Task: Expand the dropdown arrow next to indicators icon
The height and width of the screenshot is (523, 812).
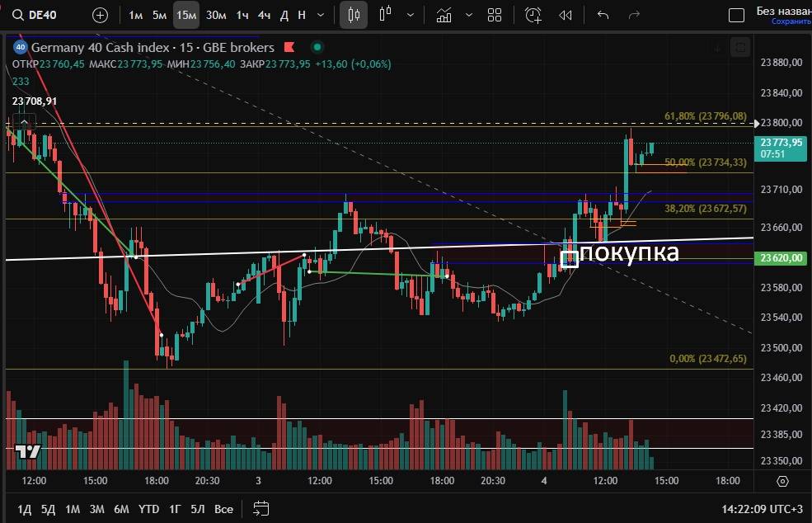Action: (468, 15)
